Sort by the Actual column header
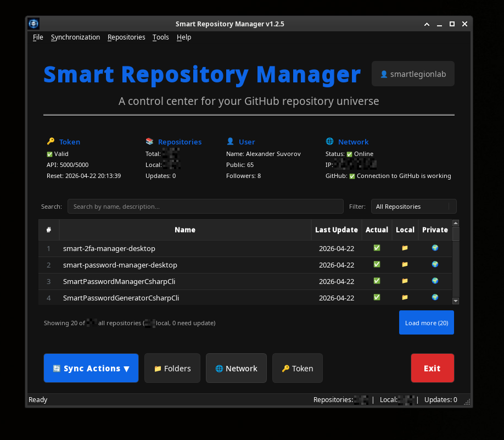The image size is (504, 440). coord(377,230)
